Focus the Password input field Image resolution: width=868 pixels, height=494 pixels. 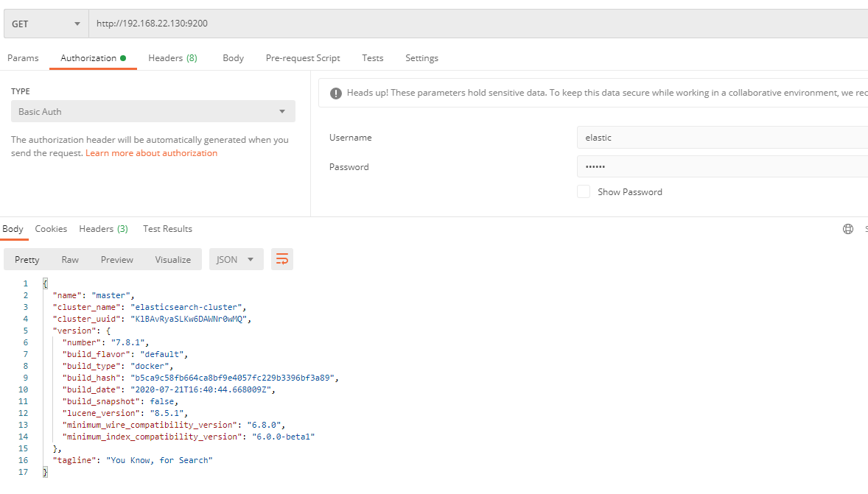(722, 166)
